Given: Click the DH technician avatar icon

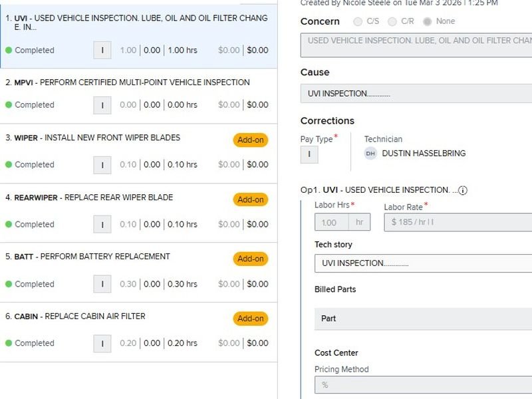Looking at the screenshot, I should (x=370, y=154).
